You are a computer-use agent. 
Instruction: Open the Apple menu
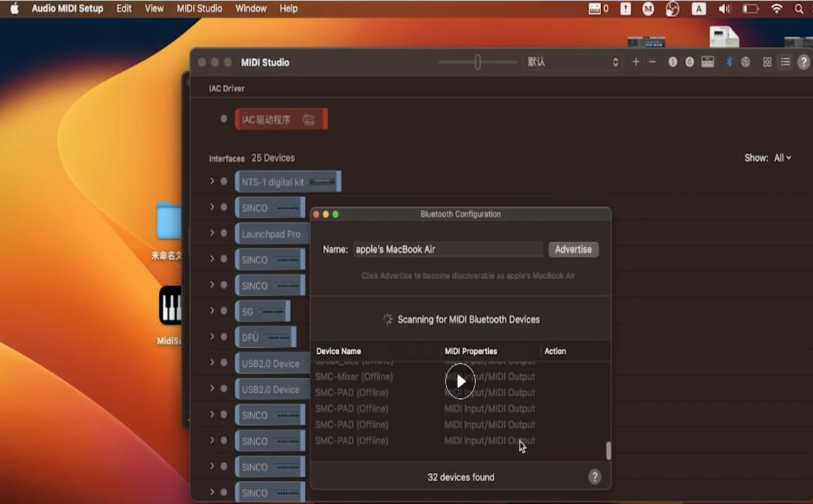click(14, 9)
